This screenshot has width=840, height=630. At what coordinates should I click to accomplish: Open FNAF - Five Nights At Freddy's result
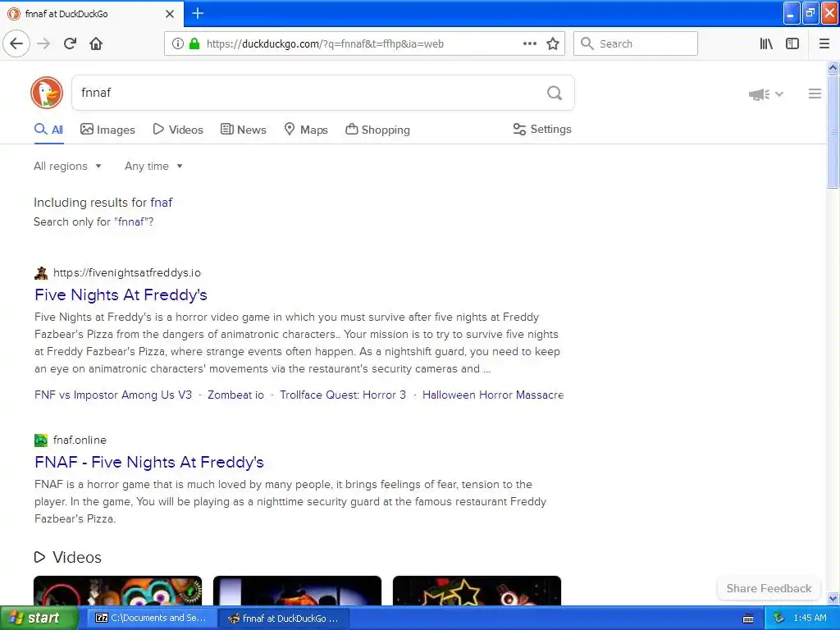click(149, 462)
